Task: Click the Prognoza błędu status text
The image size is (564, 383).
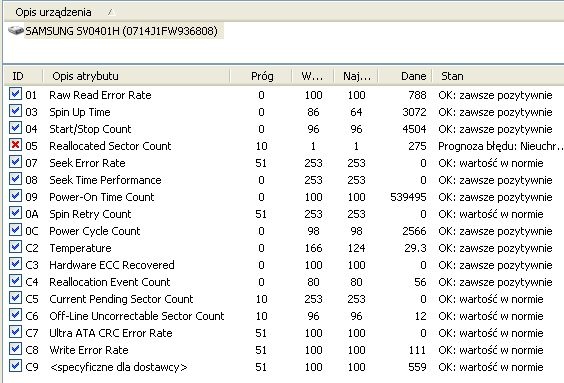Action: click(x=501, y=146)
